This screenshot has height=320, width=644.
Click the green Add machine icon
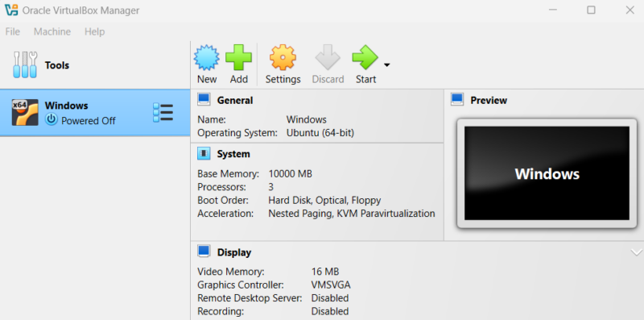tap(238, 58)
